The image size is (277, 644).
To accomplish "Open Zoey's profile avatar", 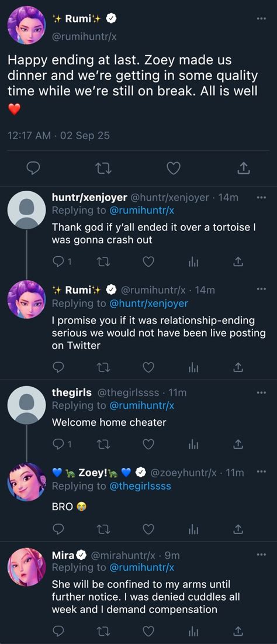I will click(27, 483).
